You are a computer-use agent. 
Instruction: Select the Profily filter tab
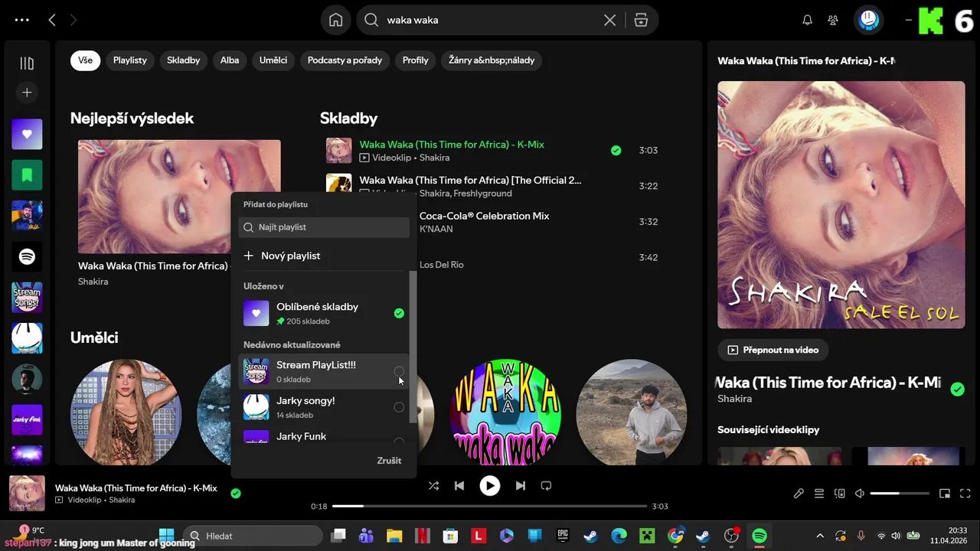[416, 60]
